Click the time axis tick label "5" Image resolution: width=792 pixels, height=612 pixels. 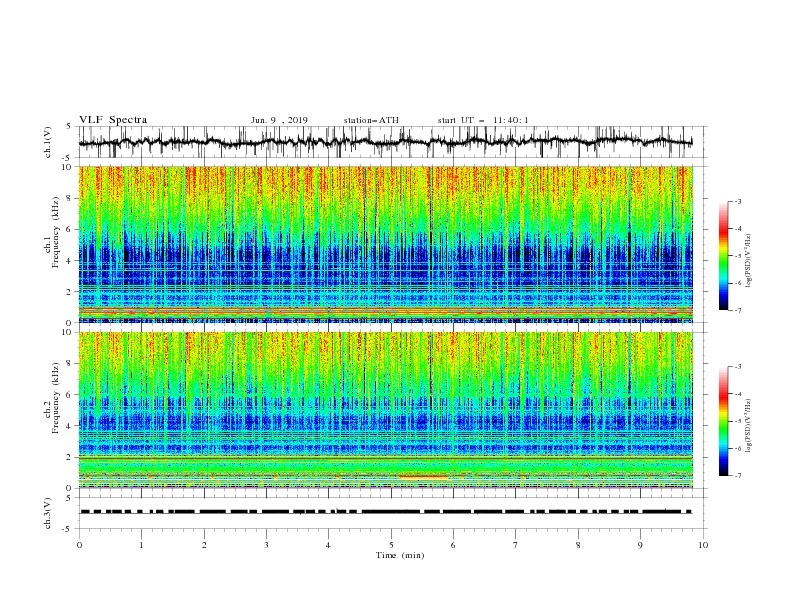pyautogui.click(x=391, y=545)
